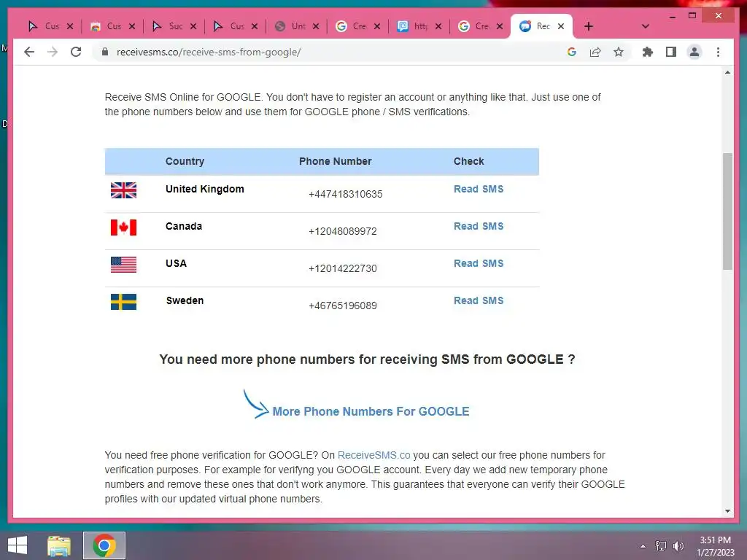
Task: Click the ReceiveSMS.co link in paragraph
Action: [373, 455]
